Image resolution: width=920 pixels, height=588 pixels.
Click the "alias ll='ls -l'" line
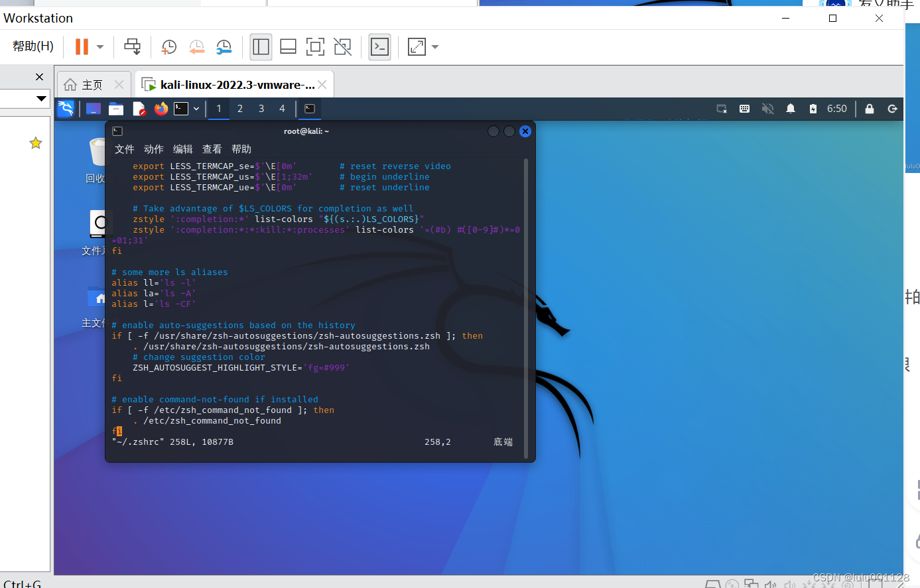coord(154,283)
